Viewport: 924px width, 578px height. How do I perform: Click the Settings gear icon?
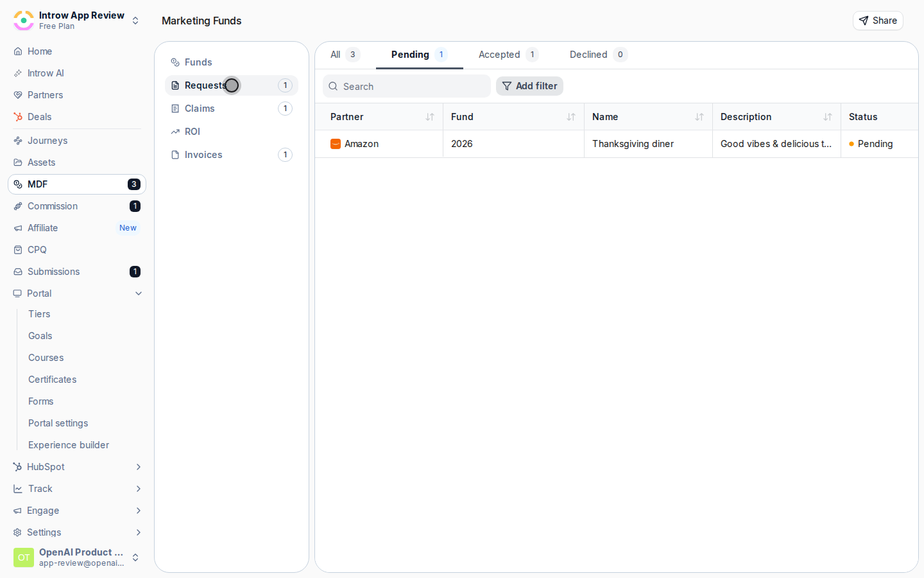coord(17,532)
